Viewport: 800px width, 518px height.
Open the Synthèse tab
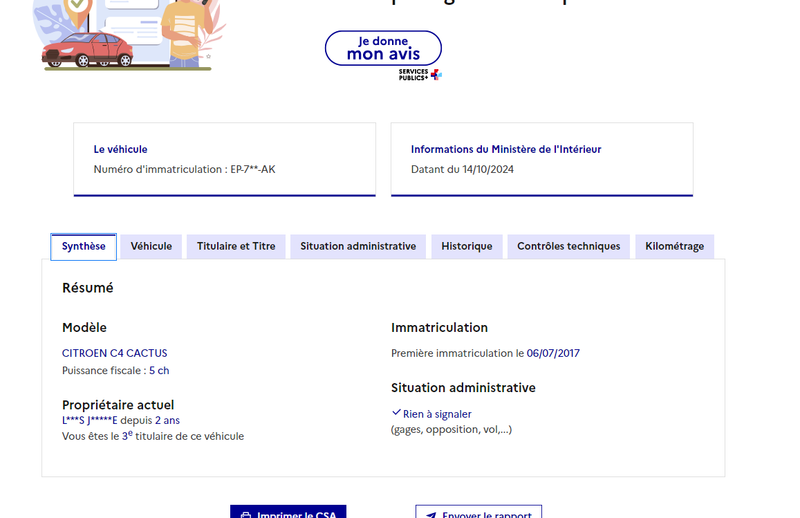click(84, 246)
